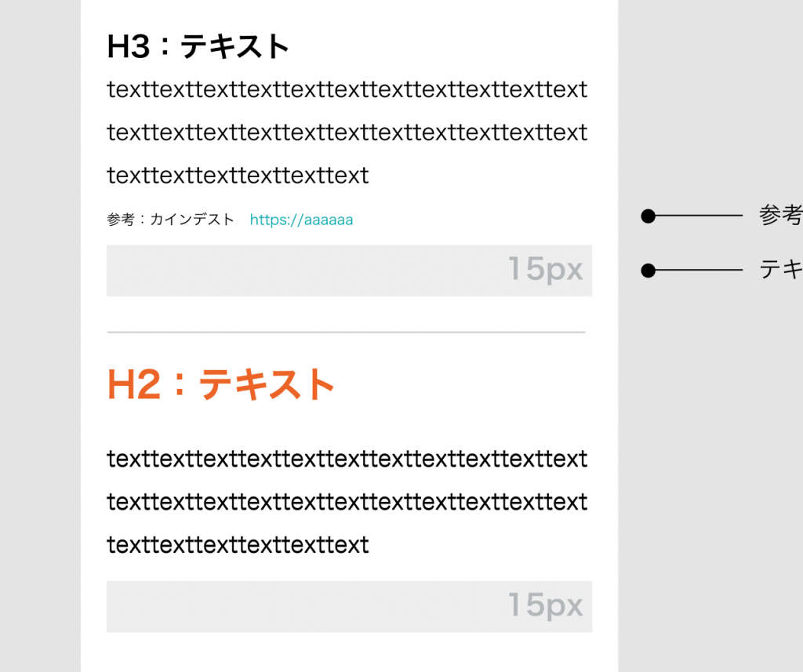Click first text line under H3 heading

pos(347,89)
